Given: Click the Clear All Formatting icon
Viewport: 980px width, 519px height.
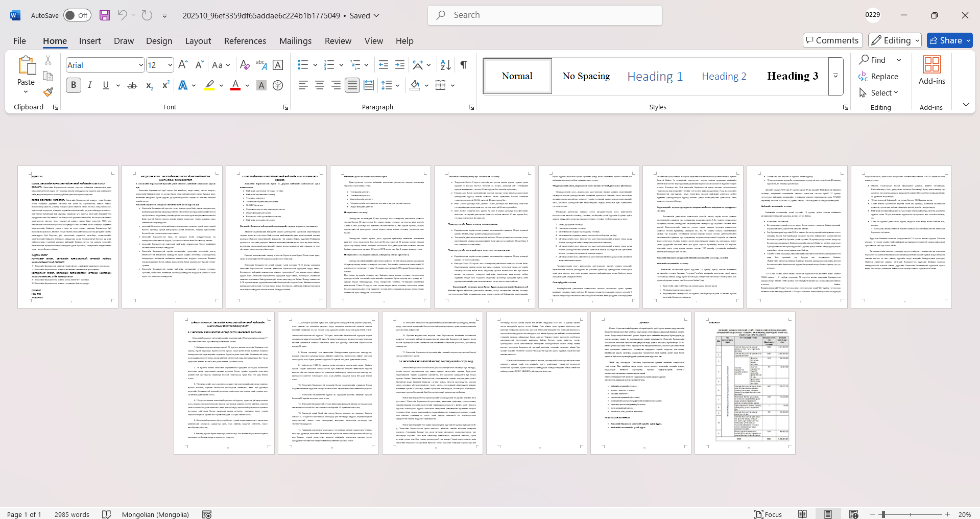Looking at the screenshot, I should click(x=245, y=65).
